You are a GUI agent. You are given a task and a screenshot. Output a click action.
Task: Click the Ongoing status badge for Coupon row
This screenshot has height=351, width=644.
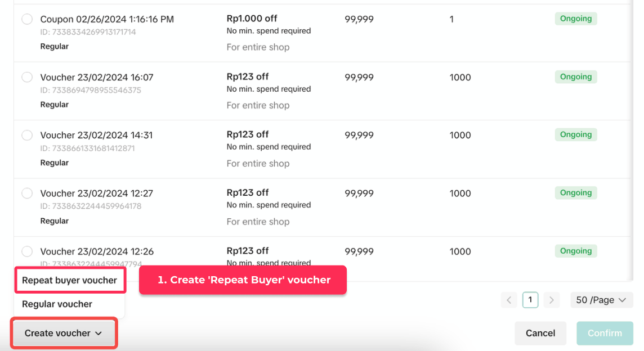575,19
